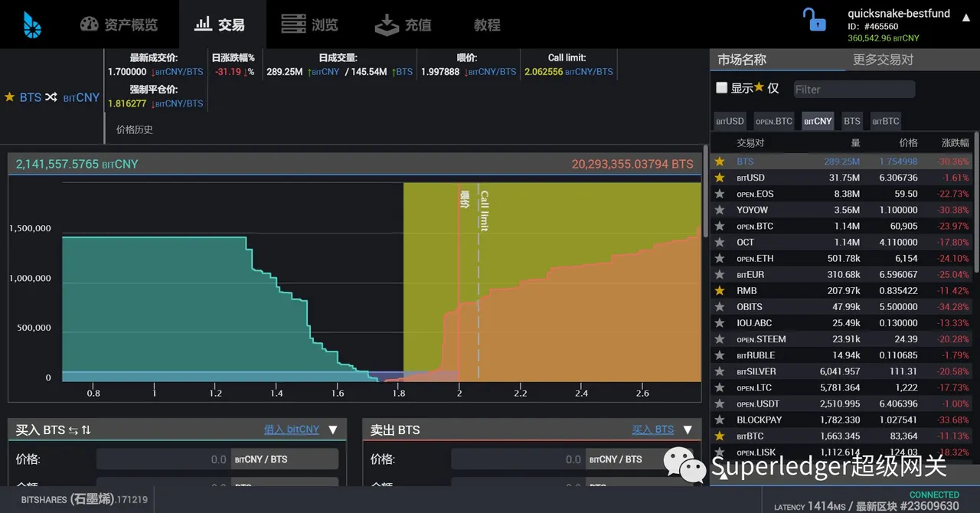Select the BTS base market tab

(x=852, y=121)
